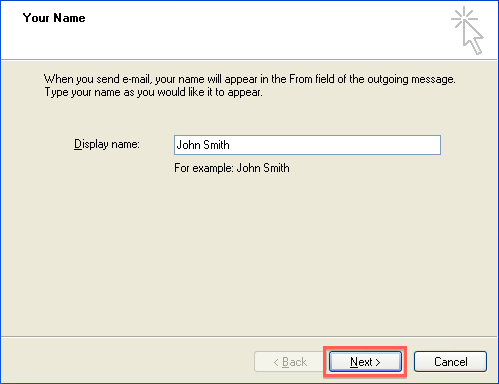Image resolution: width=499 pixels, height=384 pixels.
Task: Click the Cancel button
Action: [x=450, y=362]
